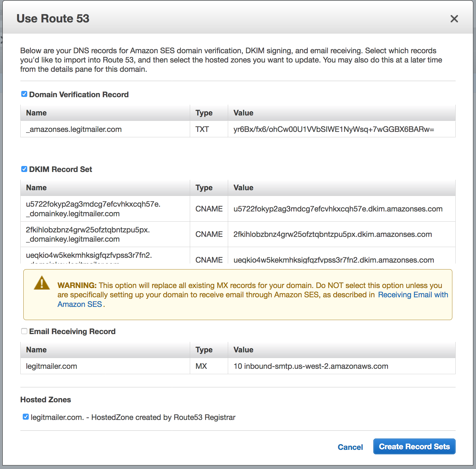Click the TXT record verification value
Viewport: 476px width, 469px height.
tap(333, 129)
